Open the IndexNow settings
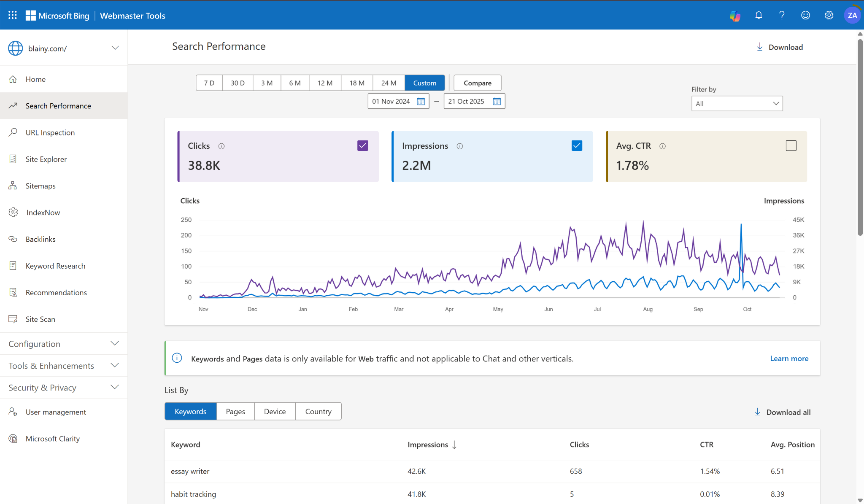 click(43, 212)
